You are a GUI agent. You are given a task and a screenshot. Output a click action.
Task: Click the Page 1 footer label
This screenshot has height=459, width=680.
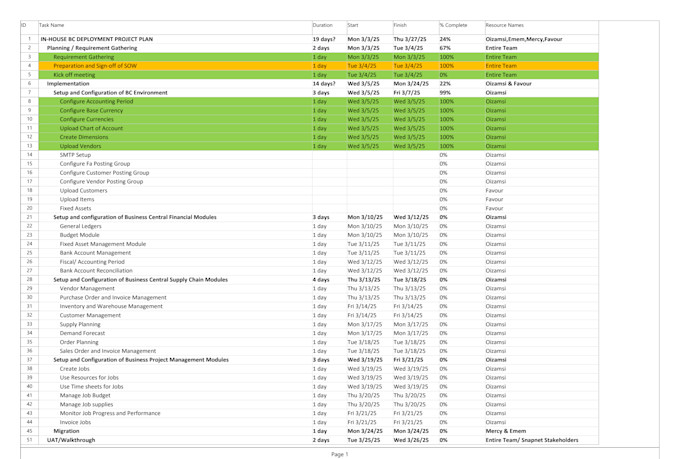point(340,454)
